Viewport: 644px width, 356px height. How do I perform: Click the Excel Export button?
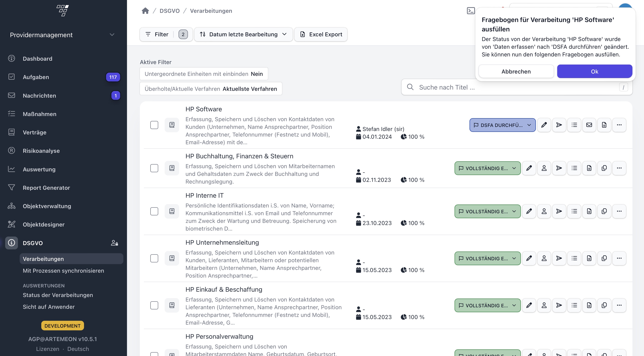pyautogui.click(x=321, y=34)
